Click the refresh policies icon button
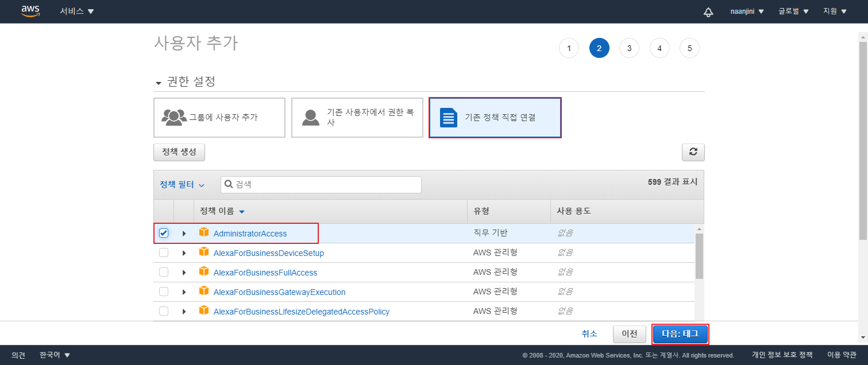Viewport: 868px width, 365px height. (693, 152)
